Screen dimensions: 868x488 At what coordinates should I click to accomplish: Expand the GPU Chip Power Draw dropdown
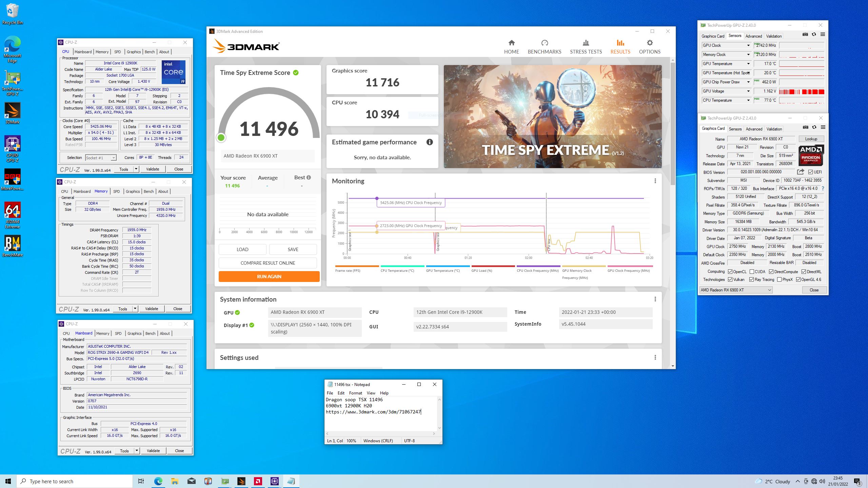tap(748, 82)
